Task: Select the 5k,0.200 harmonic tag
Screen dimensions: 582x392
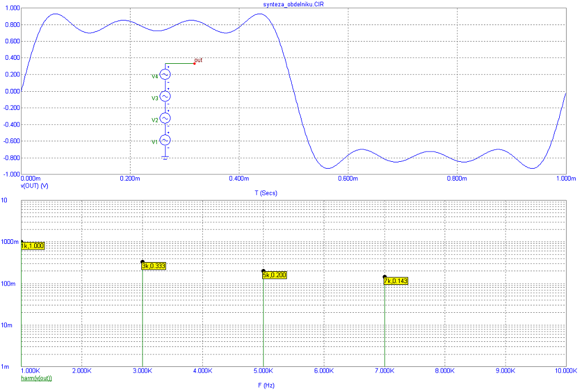Action: pyautogui.click(x=274, y=275)
